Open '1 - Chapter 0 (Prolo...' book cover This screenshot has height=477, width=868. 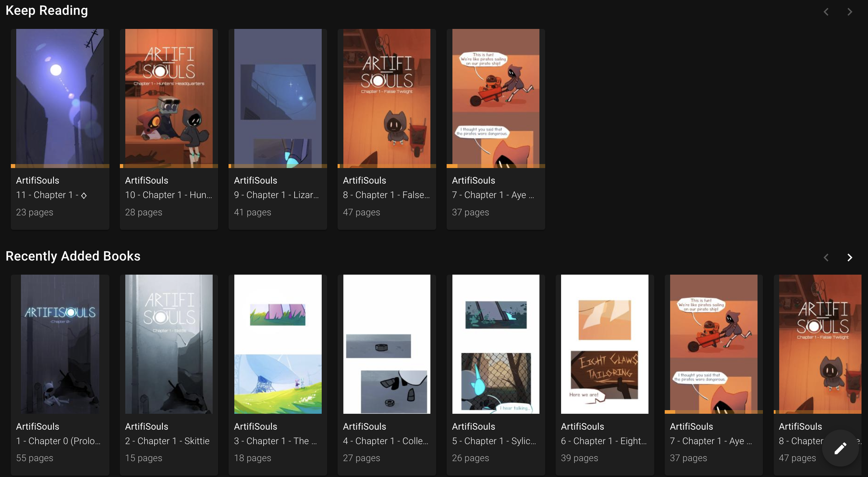[60, 344]
